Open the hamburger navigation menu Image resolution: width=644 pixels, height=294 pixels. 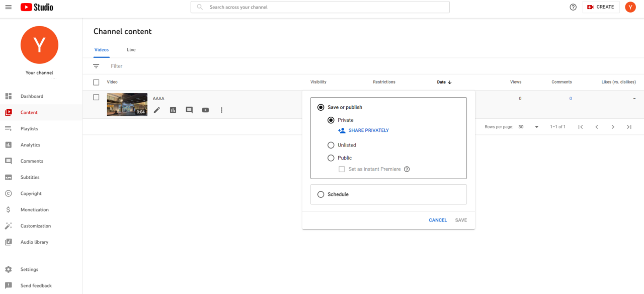[x=9, y=7]
